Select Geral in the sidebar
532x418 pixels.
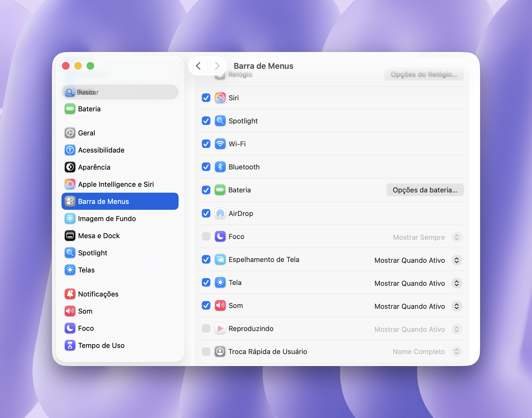click(87, 133)
